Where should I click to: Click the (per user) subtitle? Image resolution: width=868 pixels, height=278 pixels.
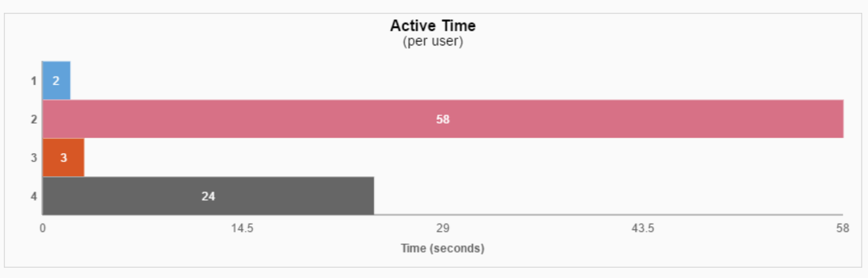tap(433, 42)
